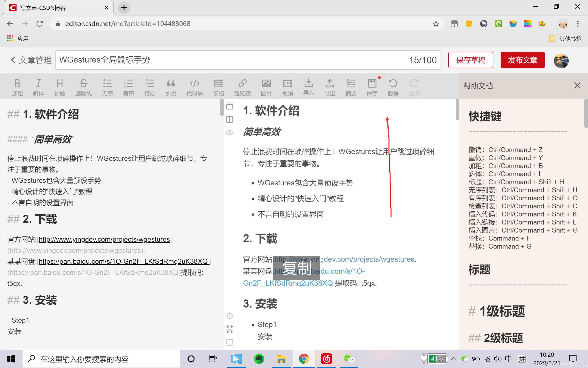Open the yingdev.com wgestures link in preview
This screenshot has width=588, height=368.
point(344,259)
